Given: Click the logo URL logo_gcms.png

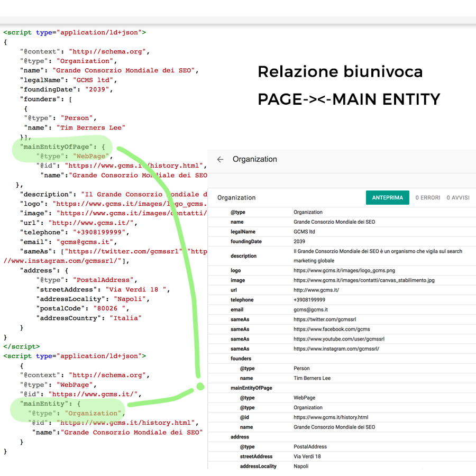Looking at the screenshot, I should coord(344,270).
